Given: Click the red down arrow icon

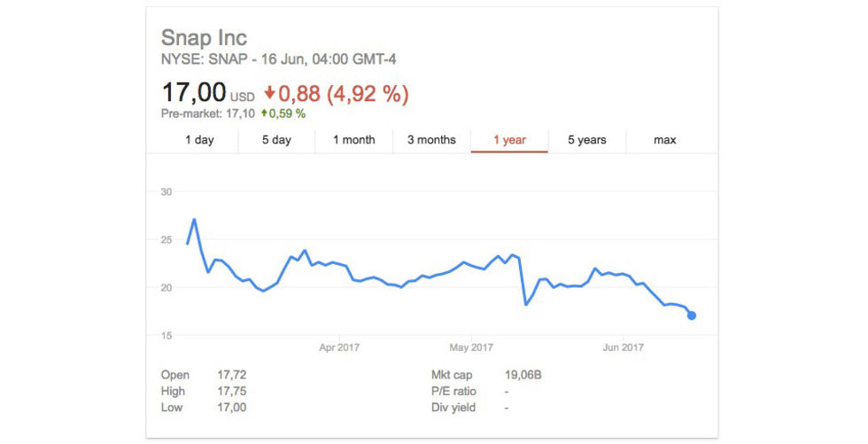Looking at the screenshot, I should [x=269, y=92].
